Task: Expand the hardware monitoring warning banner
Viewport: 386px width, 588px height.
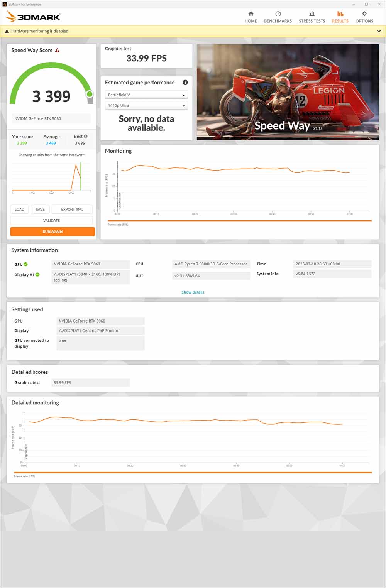Action: tap(379, 31)
